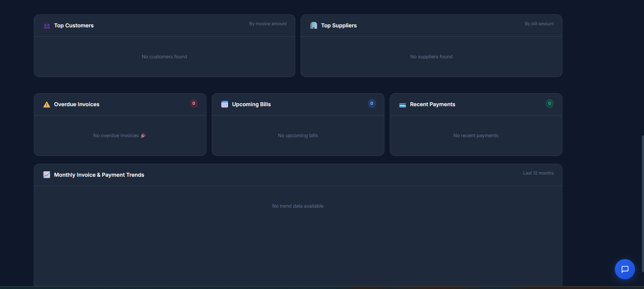Click the Monthly Invoice & Payment Trends title

[x=99, y=175]
